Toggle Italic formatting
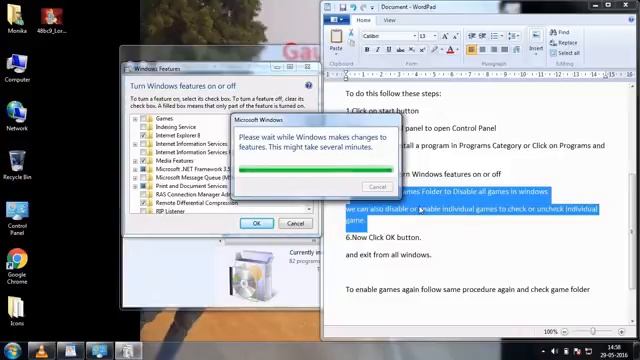The height and width of the screenshot is (360, 640). (x=378, y=50)
